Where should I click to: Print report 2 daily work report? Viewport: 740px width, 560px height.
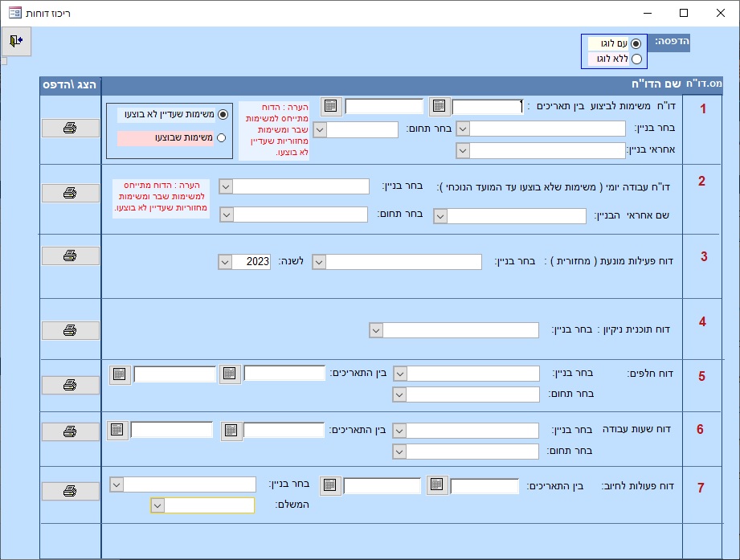(x=71, y=193)
